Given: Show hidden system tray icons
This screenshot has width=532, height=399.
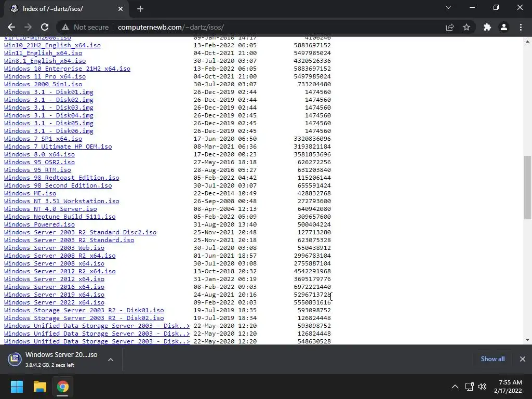Looking at the screenshot, I should click(x=455, y=387).
